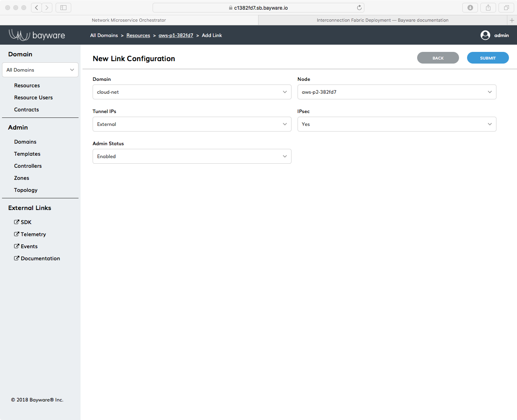The width and height of the screenshot is (517, 420).
Task: Click external link icon beside Documentation
Action: pos(17,258)
